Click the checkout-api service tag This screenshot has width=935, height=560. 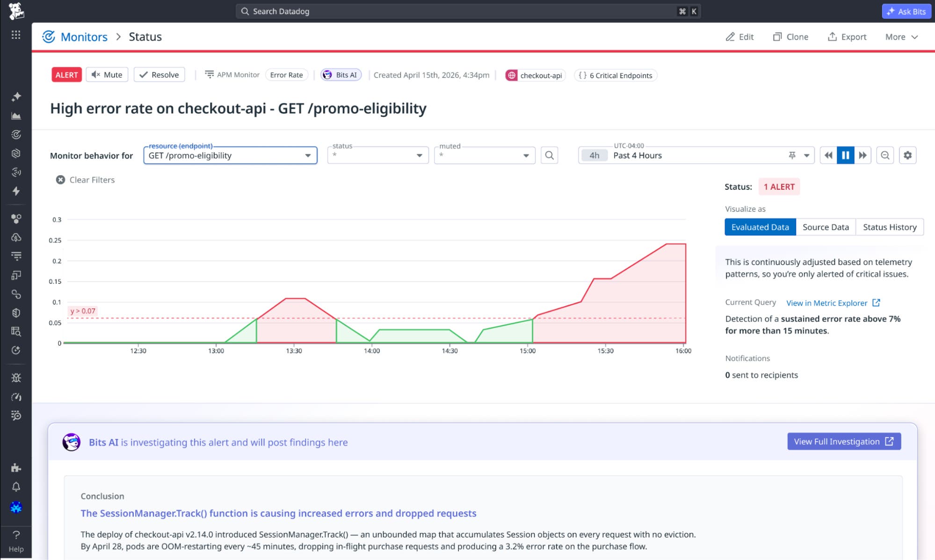(535, 75)
